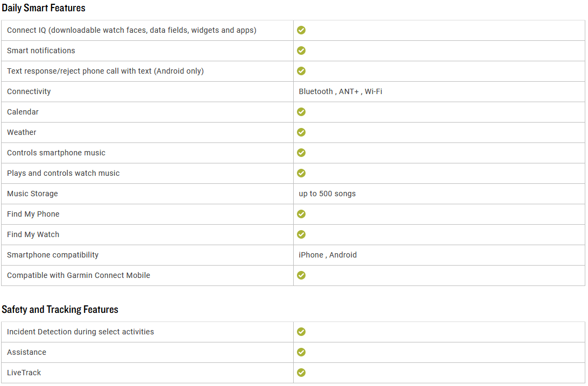Select the Safety and Tracking Features heading
The image size is (588, 386).
pos(60,310)
